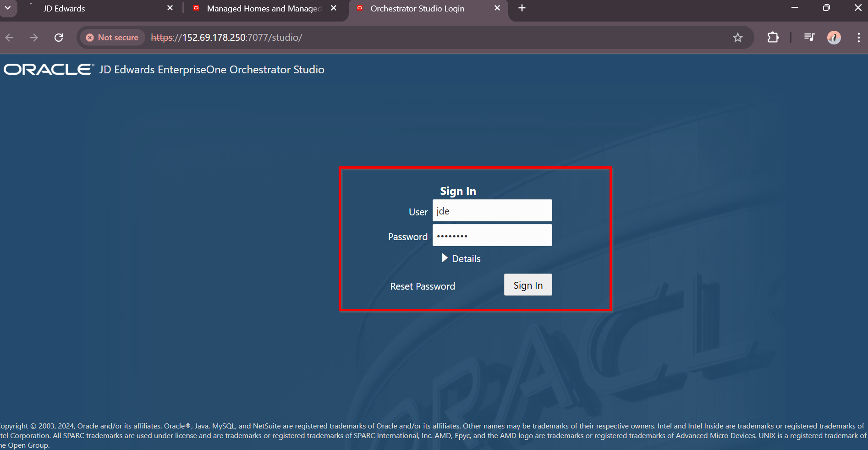The height and width of the screenshot is (450, 868).
Task: Focus the Password input field
Action: coord(492,236)
